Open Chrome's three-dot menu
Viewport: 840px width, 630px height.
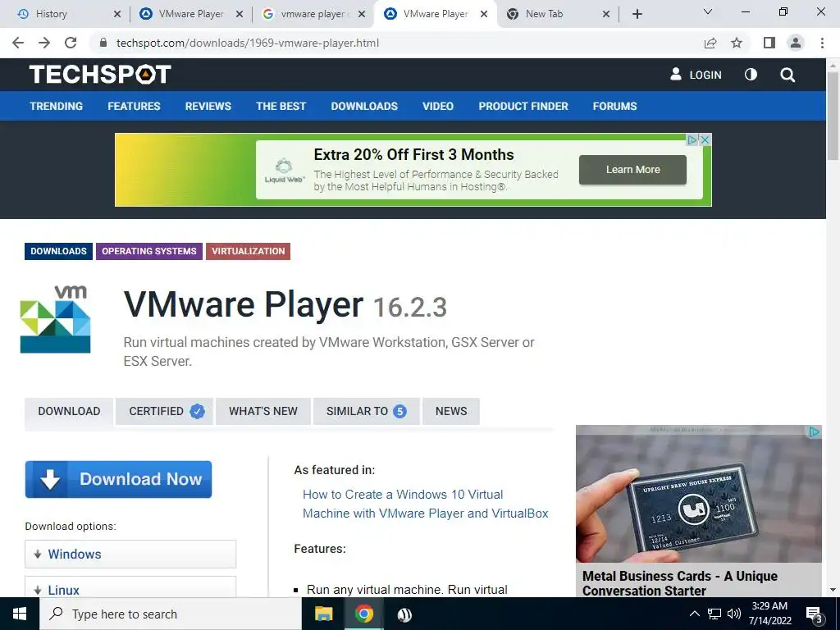[822, 43]
